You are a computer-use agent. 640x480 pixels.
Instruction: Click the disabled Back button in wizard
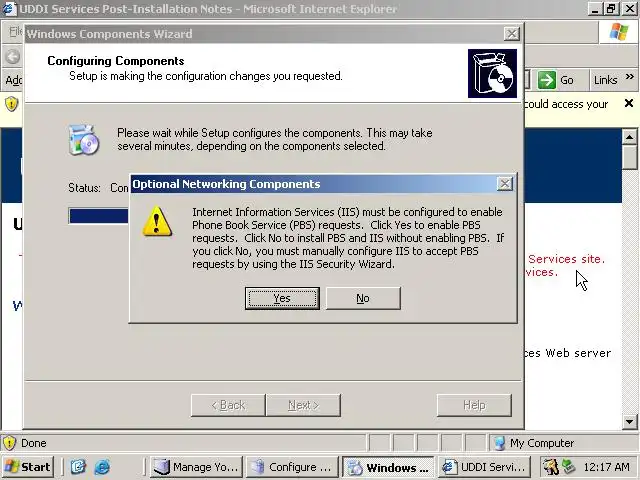[228, 405]
